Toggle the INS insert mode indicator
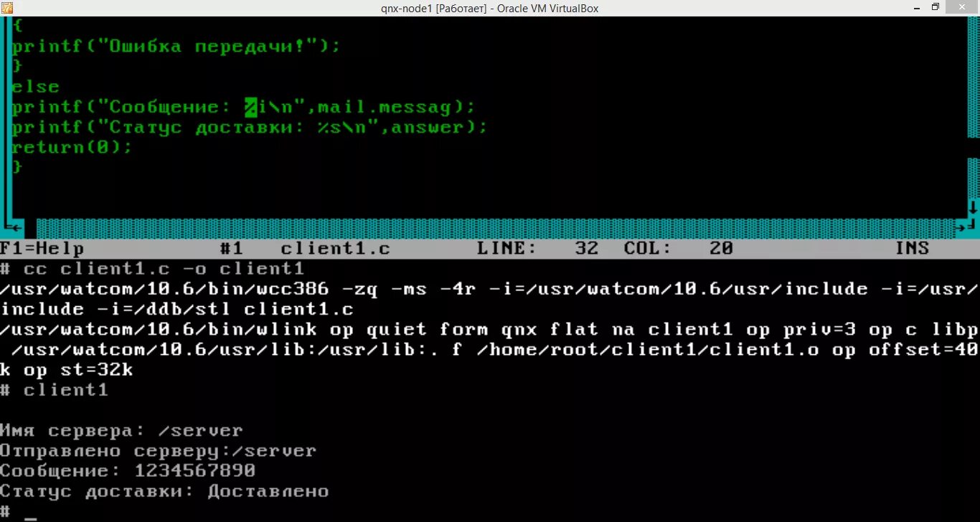 pyautogui.click(x=913, y=249)
